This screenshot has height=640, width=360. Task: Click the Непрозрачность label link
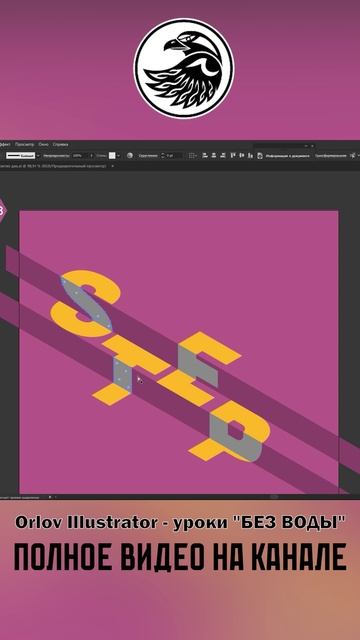57,156
